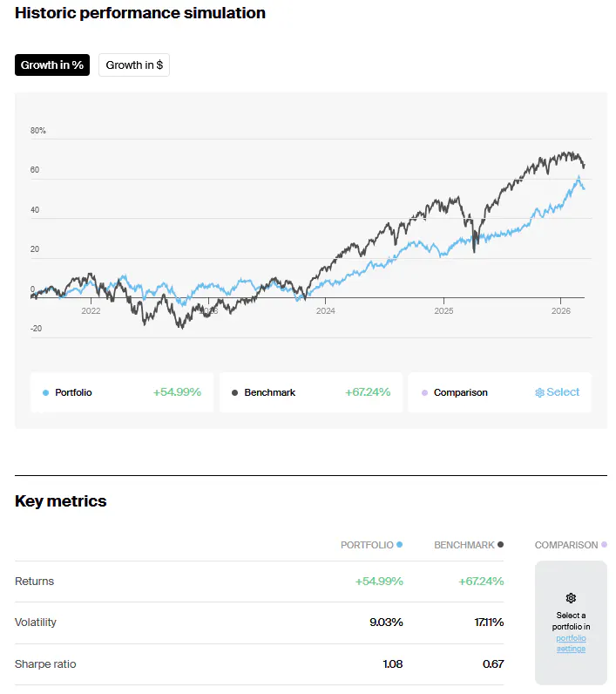Click the Returns row label in Key metrics

[34, 582]
